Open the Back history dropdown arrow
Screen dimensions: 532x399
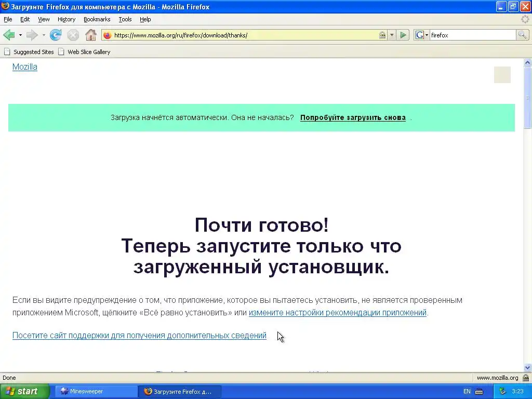click(20, 35)
